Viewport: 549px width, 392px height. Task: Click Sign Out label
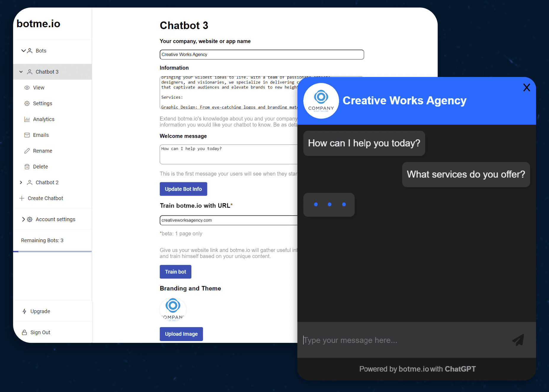[40, 332]
